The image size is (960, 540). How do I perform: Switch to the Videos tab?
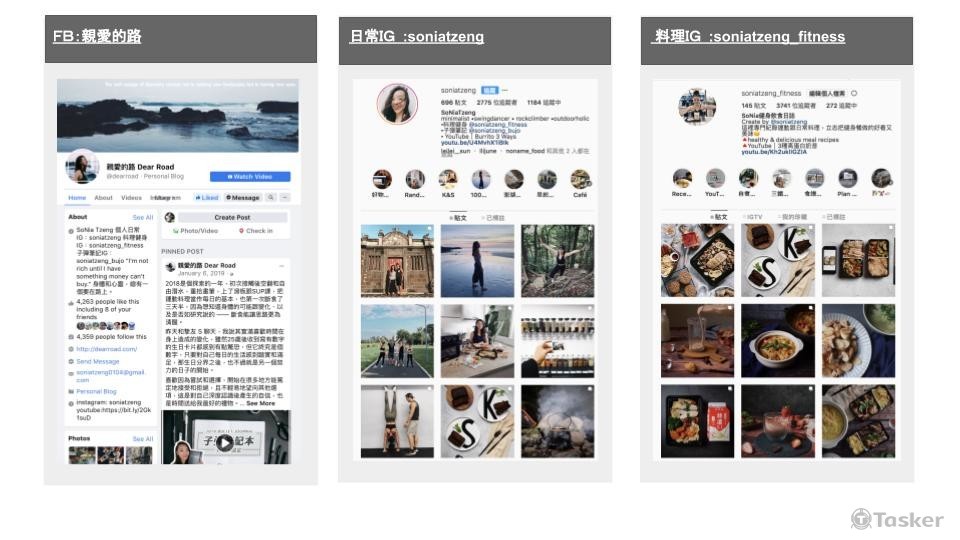click(131, 198)
